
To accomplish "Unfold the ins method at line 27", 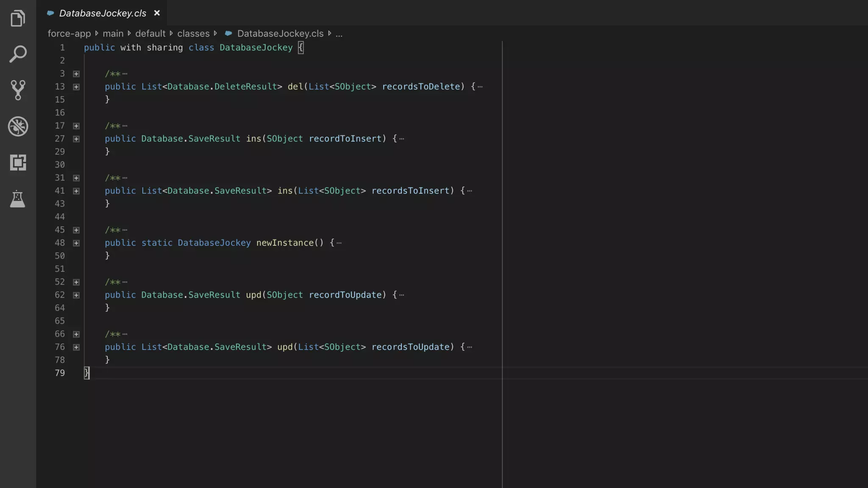I will (x=76, y=139).
